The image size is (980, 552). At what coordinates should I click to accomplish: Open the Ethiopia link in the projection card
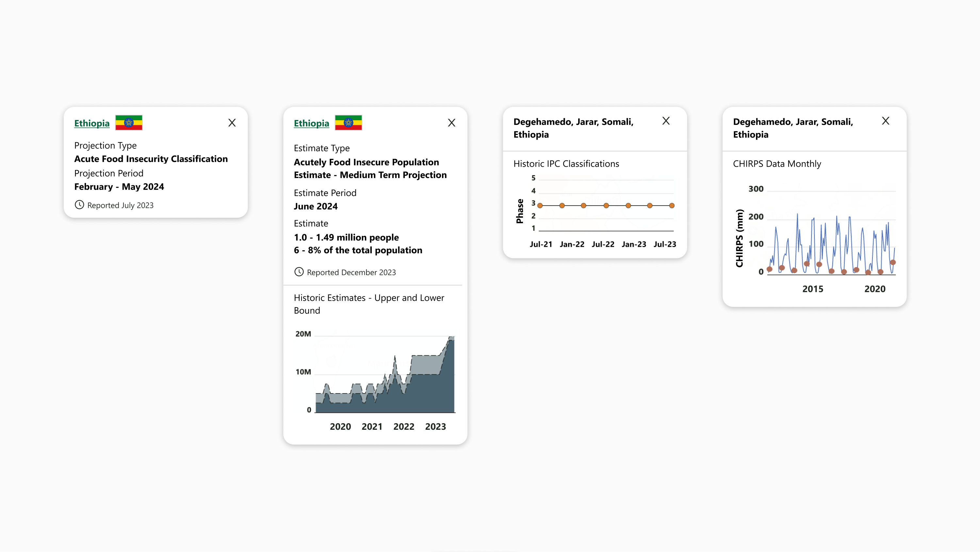coord(92,123)
